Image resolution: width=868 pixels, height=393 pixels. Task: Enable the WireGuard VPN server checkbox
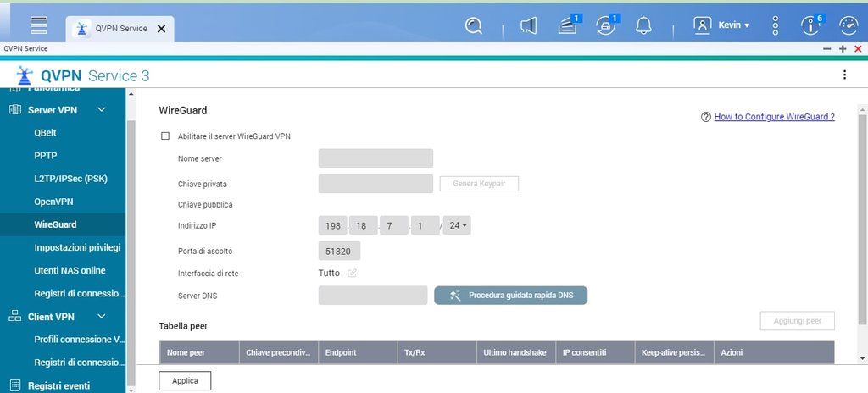click(165, 136)
